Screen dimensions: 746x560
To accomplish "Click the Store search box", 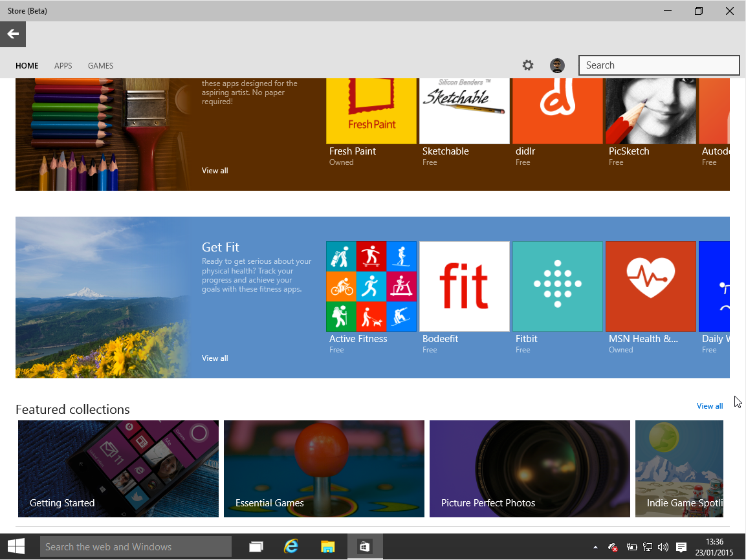I will click(x=659, y=65).
